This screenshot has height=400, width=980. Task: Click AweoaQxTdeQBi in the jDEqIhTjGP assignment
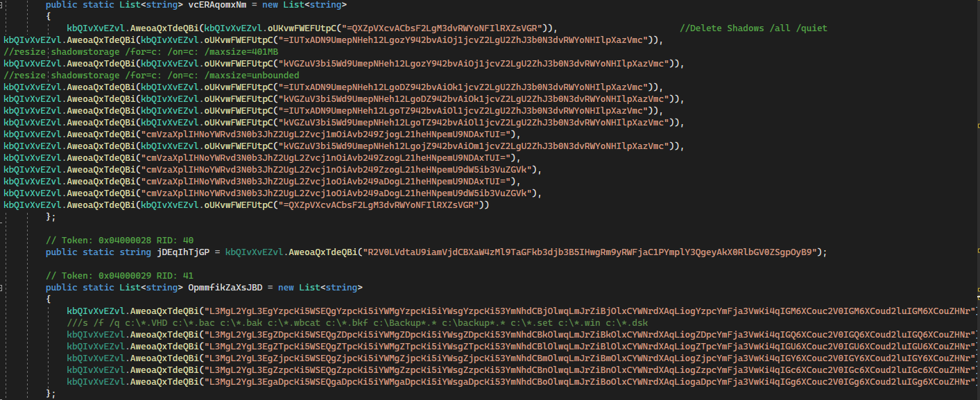click(x=324, y=252)
